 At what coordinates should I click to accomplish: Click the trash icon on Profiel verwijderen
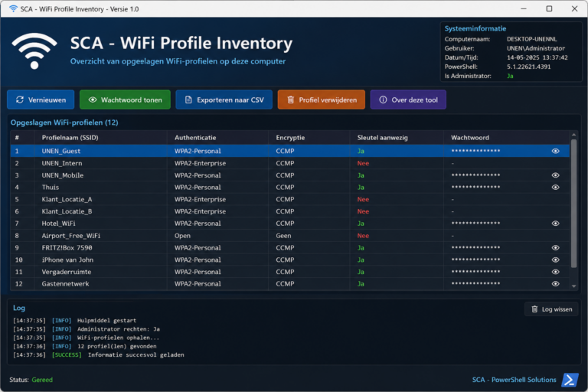(291, 100)
